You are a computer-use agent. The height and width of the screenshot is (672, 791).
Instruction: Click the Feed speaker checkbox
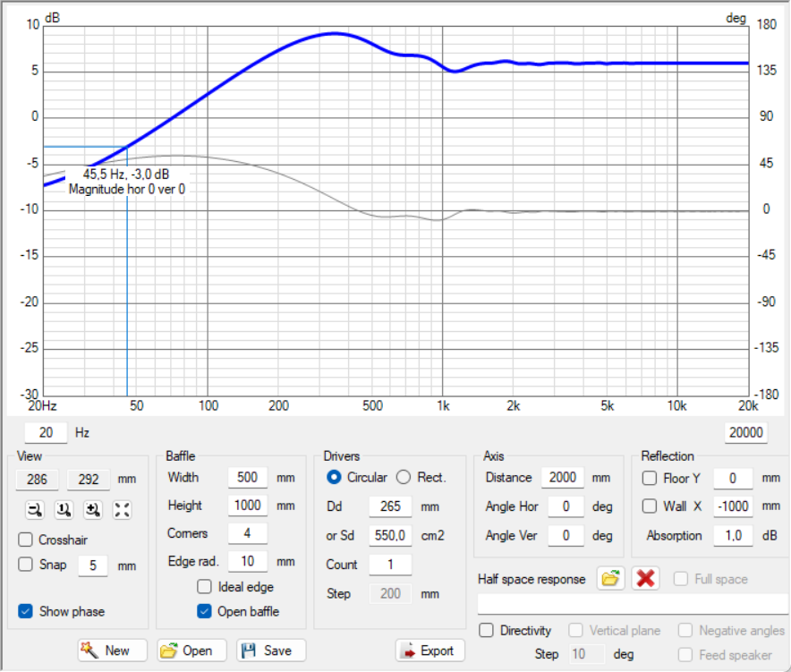[x=685, y=655]
